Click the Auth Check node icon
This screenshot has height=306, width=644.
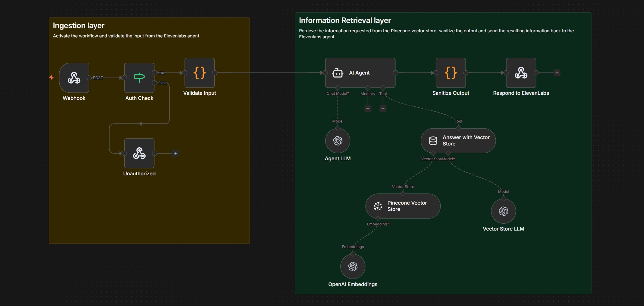pos(139,78)
